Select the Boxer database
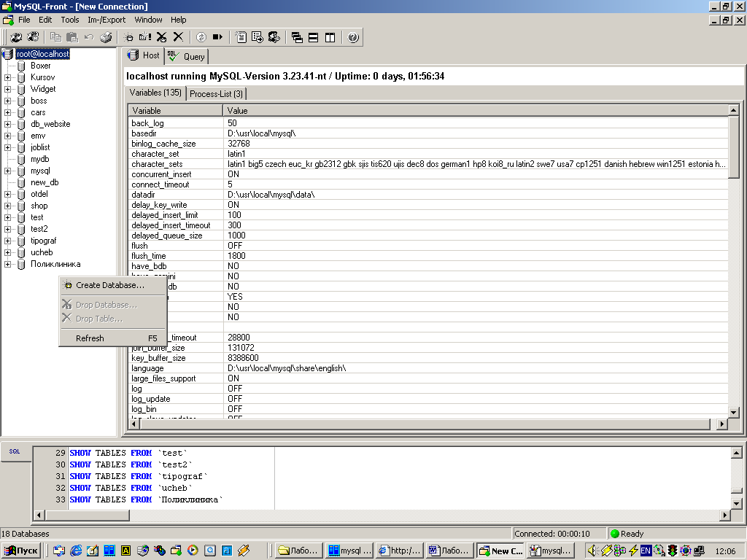The image size is (747, 560). coord(41,66)
